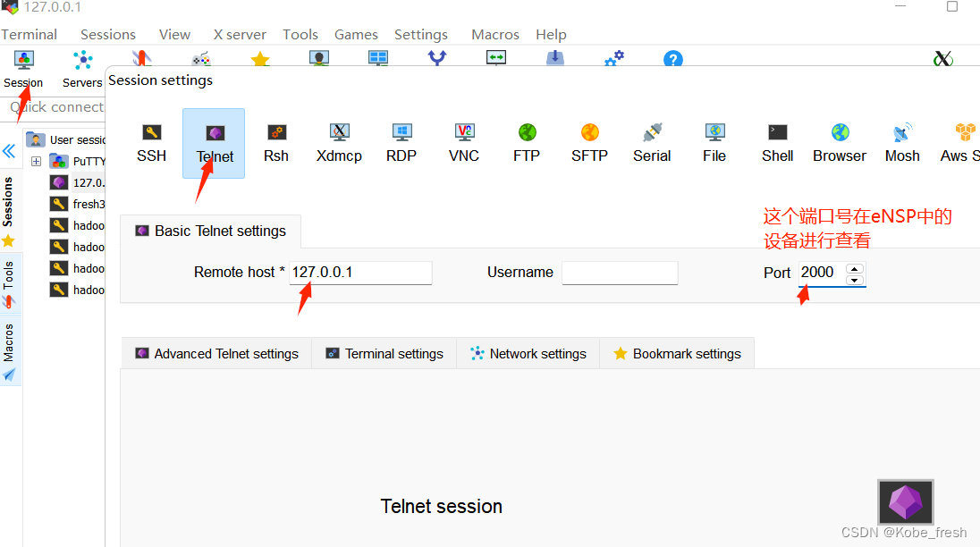
Task: Select the VNC session type
Action: 464,144
